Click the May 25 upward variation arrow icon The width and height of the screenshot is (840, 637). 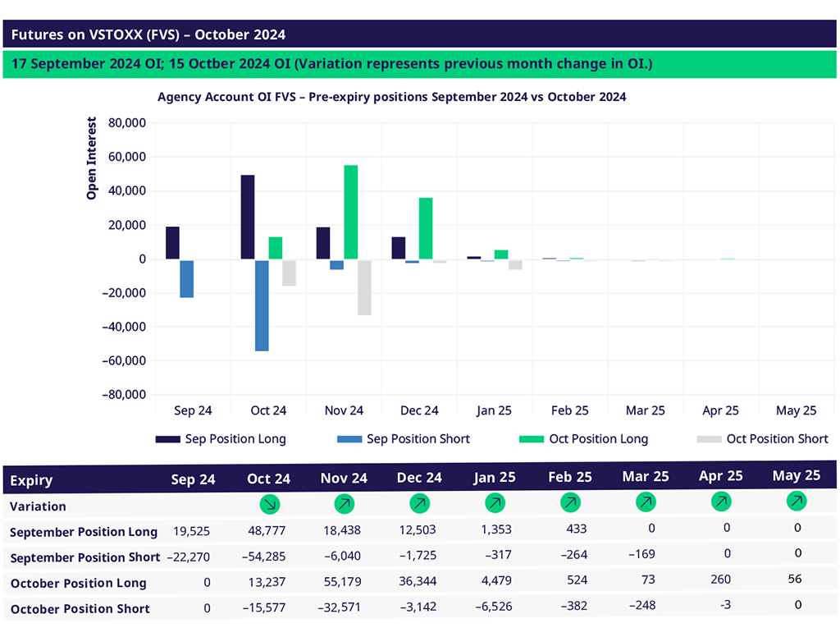(797, 500)
